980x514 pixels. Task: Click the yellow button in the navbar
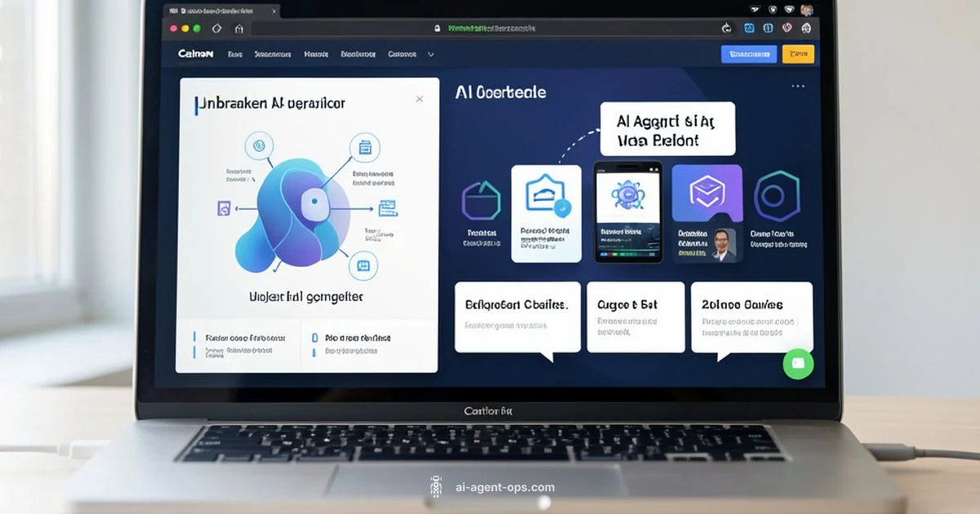[798, 54]
